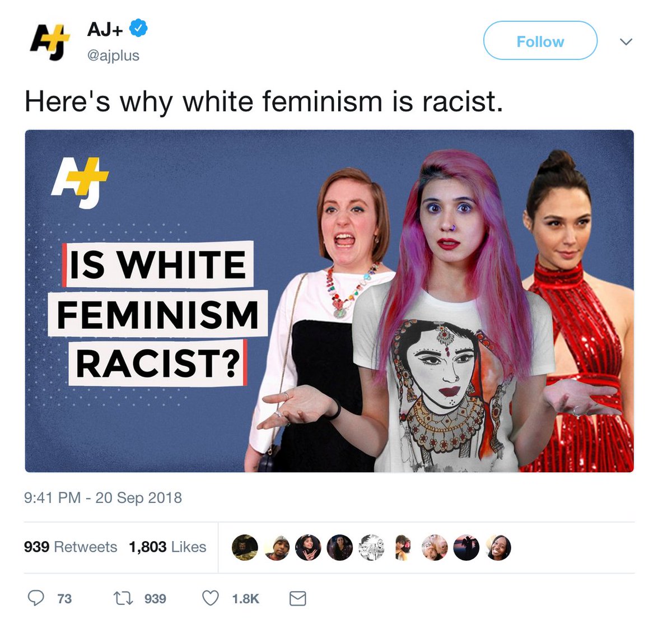Viewport: 672px width, 624px height.
Task: View the 1,803 Likes list
Action: [x=167, y=547]
